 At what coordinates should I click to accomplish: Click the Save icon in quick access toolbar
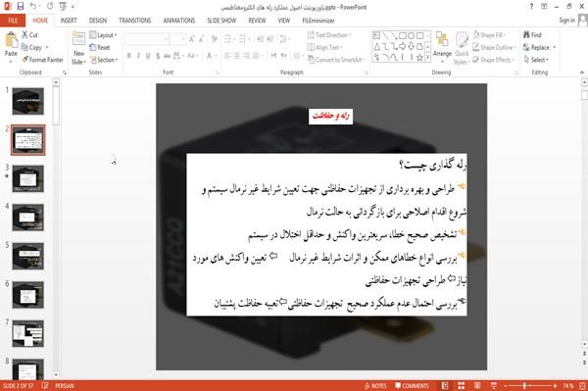pyautogui.click(x=21, y=7)
